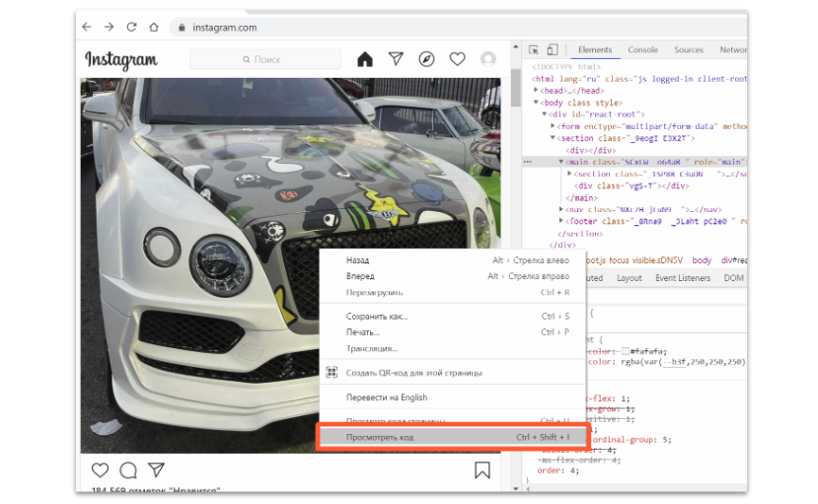Click the instagram.com address bar

click(x=459, y=28)
